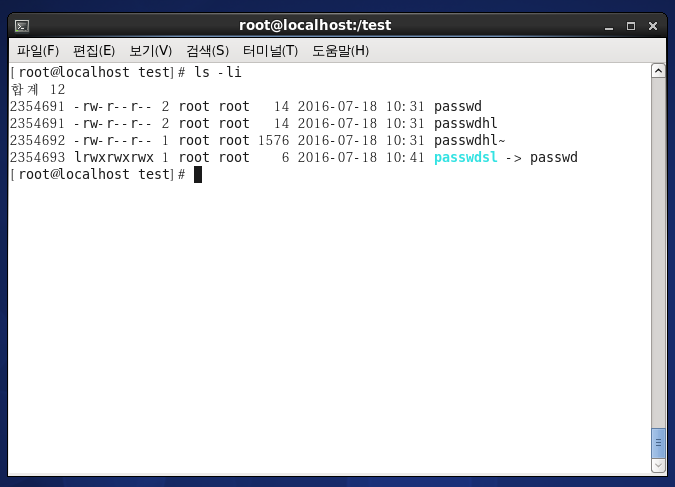Click the scrollbar up arrow
The height and width of the screenshot is (487, 675).
(659, 71)
